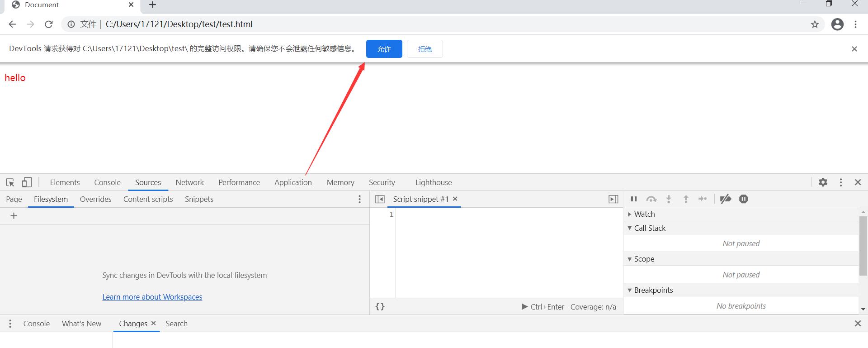
Task: Select the Content scripts tab
Action: coord(148,199)
